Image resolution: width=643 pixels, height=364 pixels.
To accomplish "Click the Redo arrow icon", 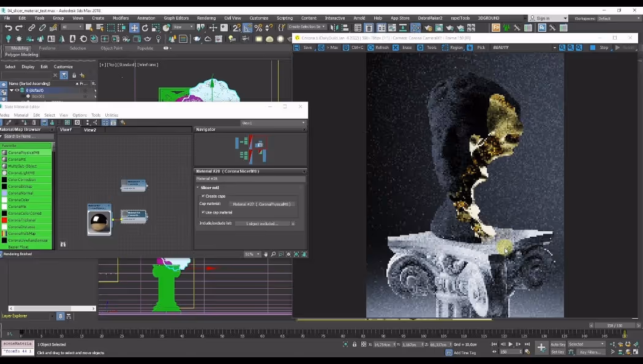I will click(x=19, y=28).
